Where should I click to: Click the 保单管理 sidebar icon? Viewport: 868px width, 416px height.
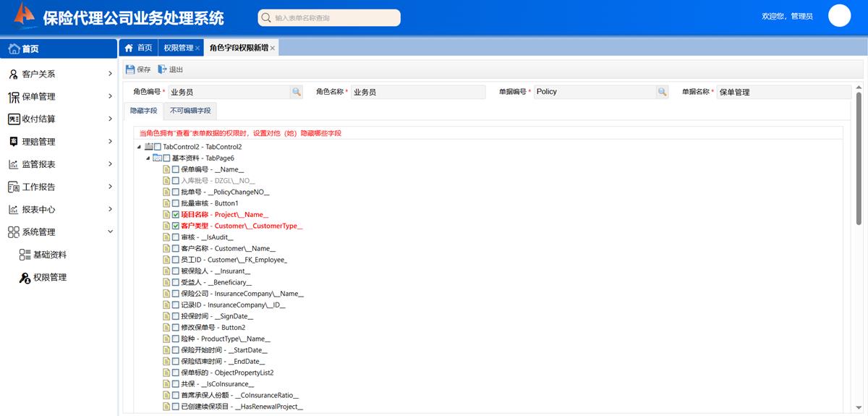pyautogui.click(x=14, y=96)
